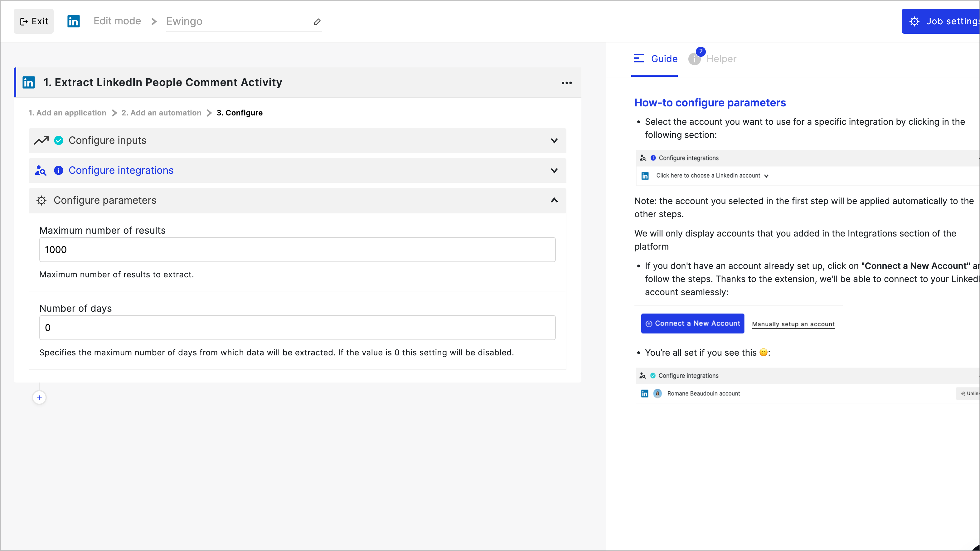The height and width of the screenshot is (551, 980).
Task: Click the trend arrow icon by Configure inputs
Action: [41, 140]
